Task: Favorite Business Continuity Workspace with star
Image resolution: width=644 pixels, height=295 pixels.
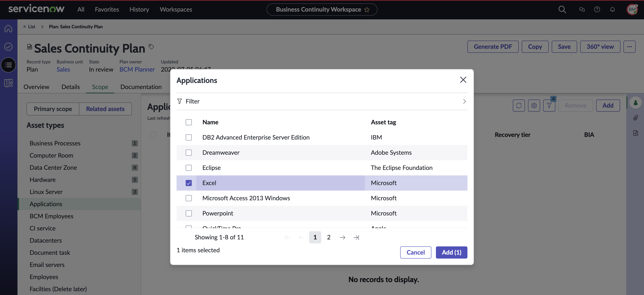Action: coord(367,9)
